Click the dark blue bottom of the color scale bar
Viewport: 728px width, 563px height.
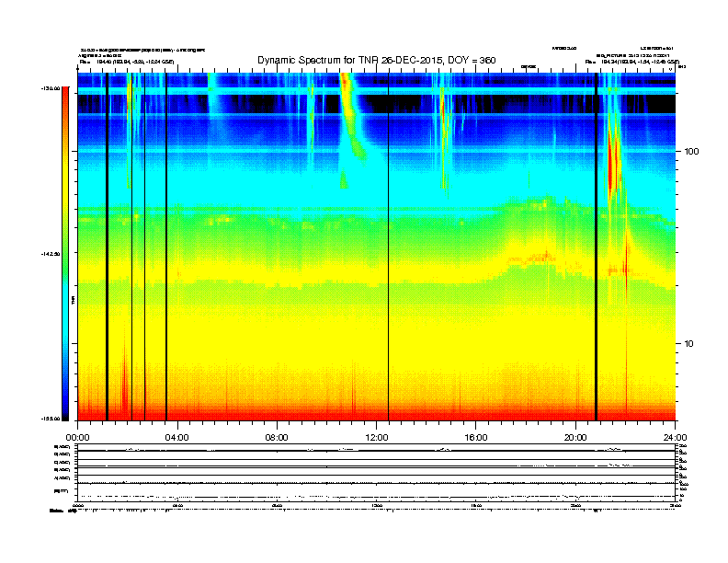(x=65, y=411)
